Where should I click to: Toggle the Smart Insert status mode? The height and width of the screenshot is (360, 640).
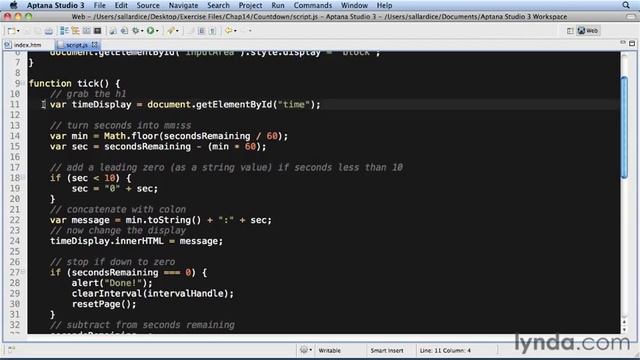point(387,350)
